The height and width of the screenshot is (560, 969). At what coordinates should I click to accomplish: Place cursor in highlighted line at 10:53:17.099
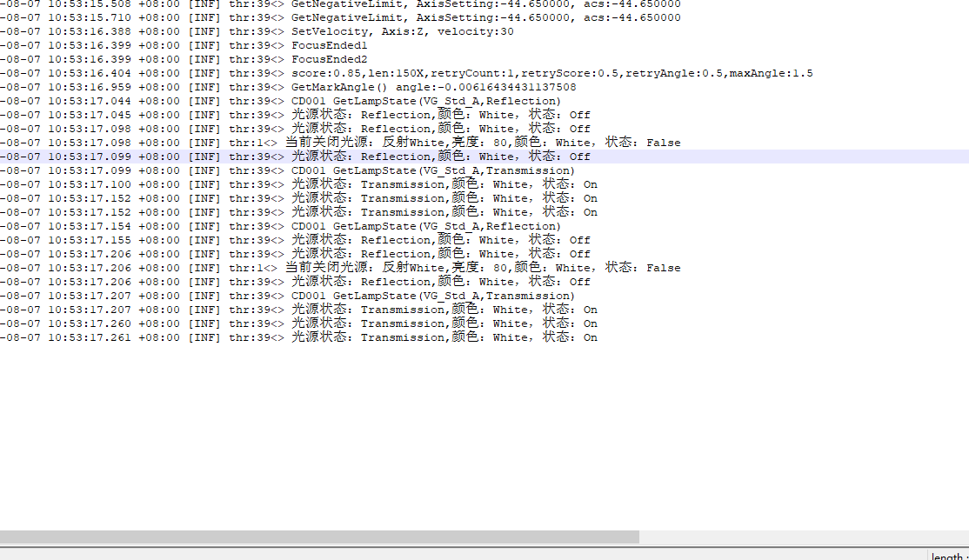point(440,157)
